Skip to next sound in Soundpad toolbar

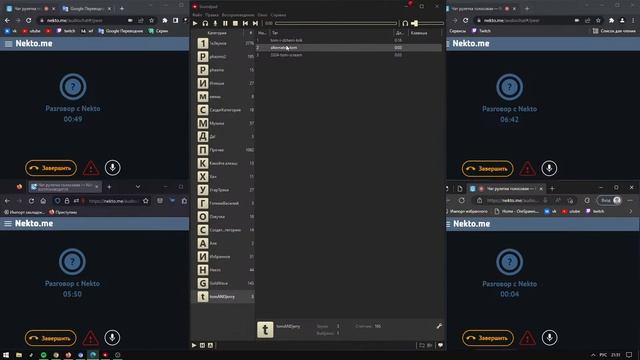(x=255, y=23)
